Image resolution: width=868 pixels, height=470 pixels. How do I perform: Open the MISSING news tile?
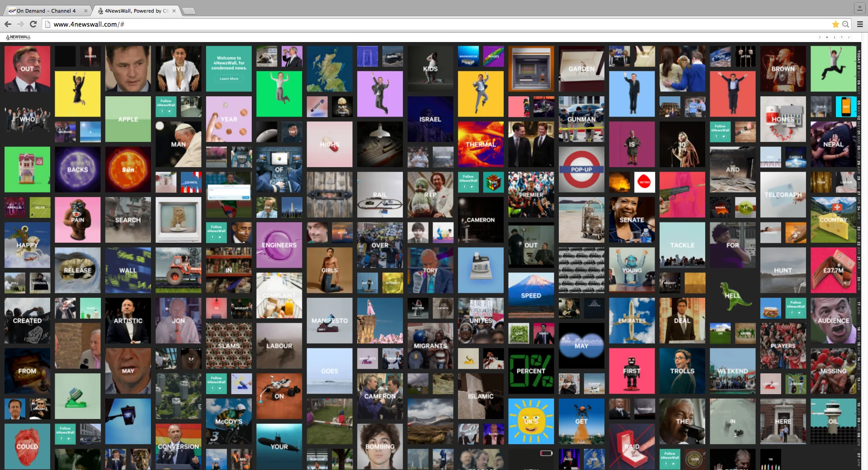pos(833,371)
